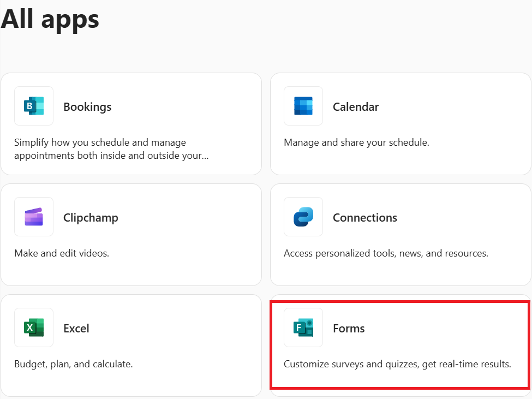Viewport: 532px width, 399px height.
Task: Click 'Budget, plan, and calculate' text
Action: point(74,364)
